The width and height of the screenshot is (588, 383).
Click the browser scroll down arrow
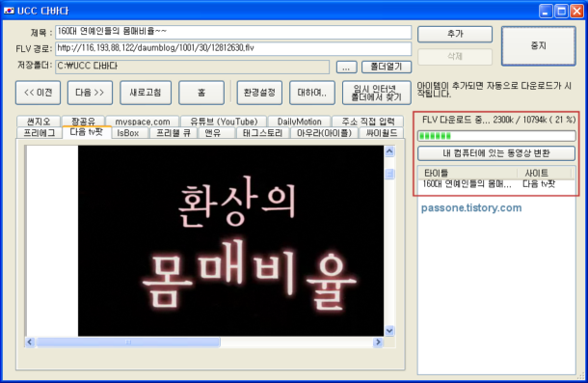coord(389,331)
